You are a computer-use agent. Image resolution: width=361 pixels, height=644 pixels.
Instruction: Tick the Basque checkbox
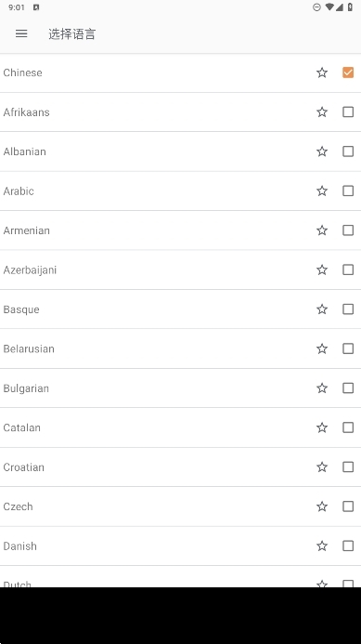348,309
